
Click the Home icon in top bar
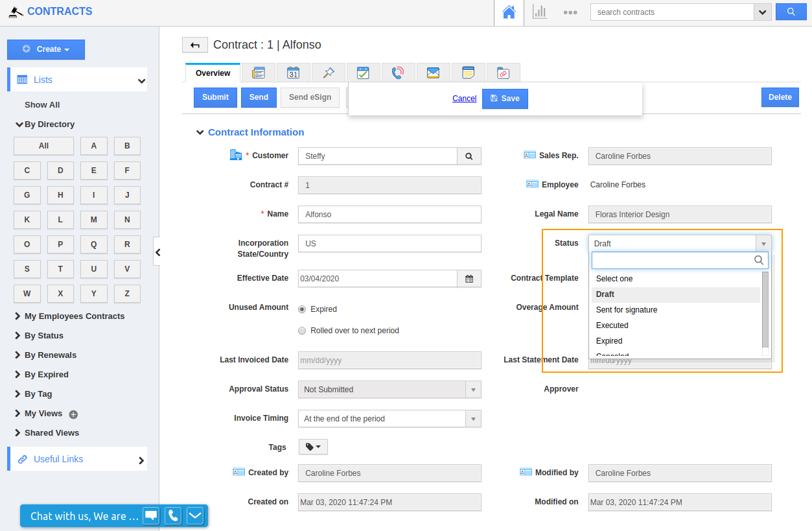(509, 12)
